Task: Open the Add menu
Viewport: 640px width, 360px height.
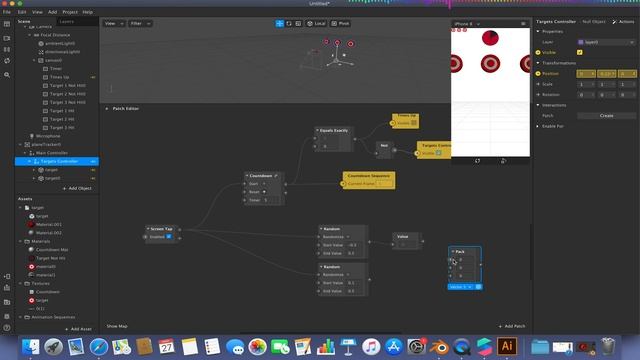Action: (52, 12)
